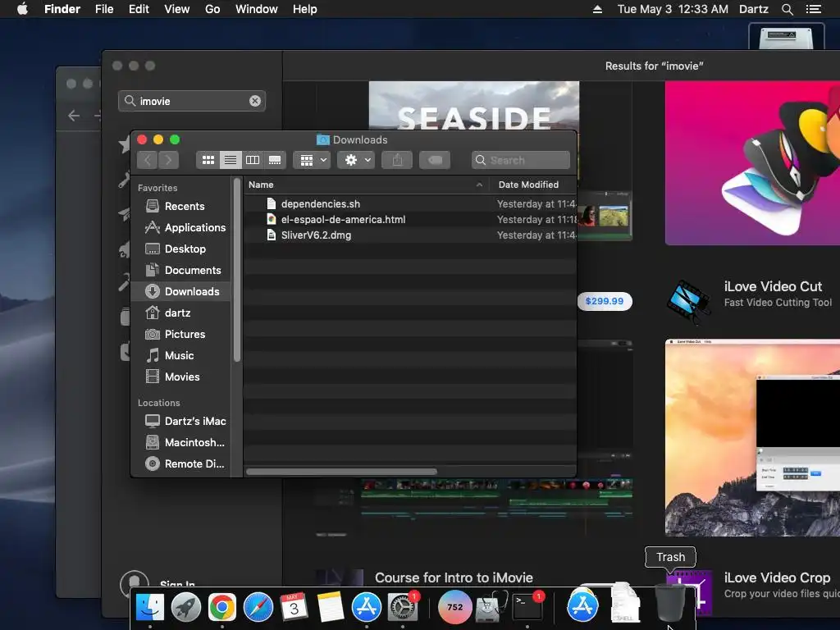Open Documents in Finder sidebar
Viewport: 840px width, 630px height.
click(182, 271)
